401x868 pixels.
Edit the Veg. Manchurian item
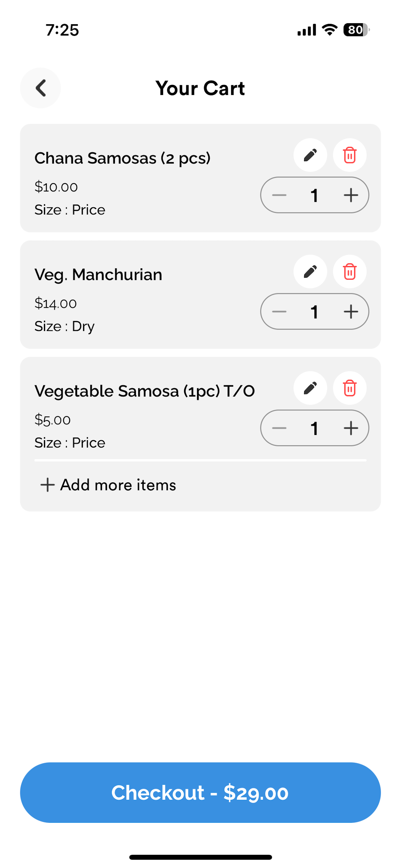[310, 272]
